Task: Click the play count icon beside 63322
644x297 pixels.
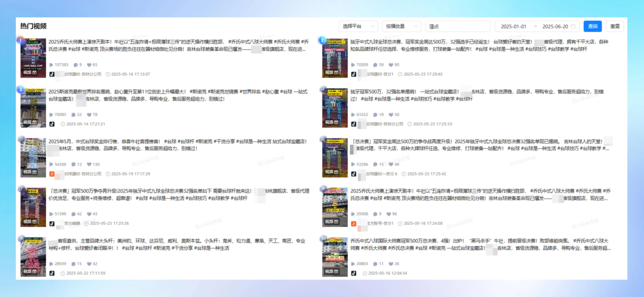Action: pos(353,115)
